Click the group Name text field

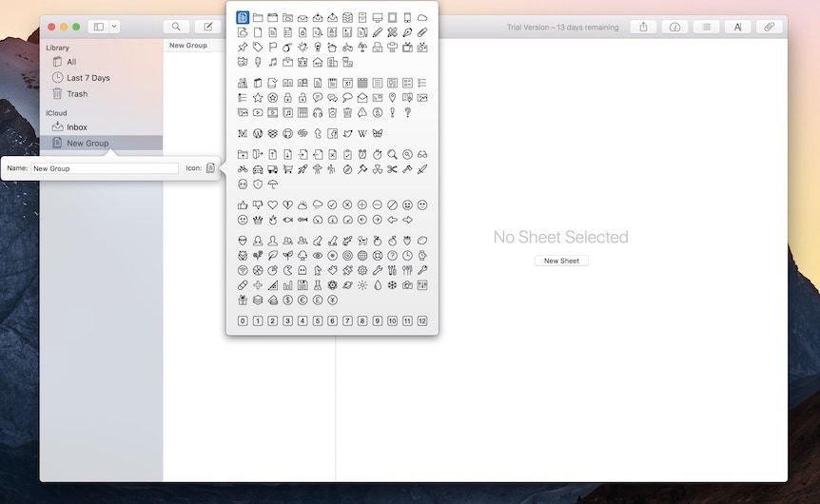(105, 168)
